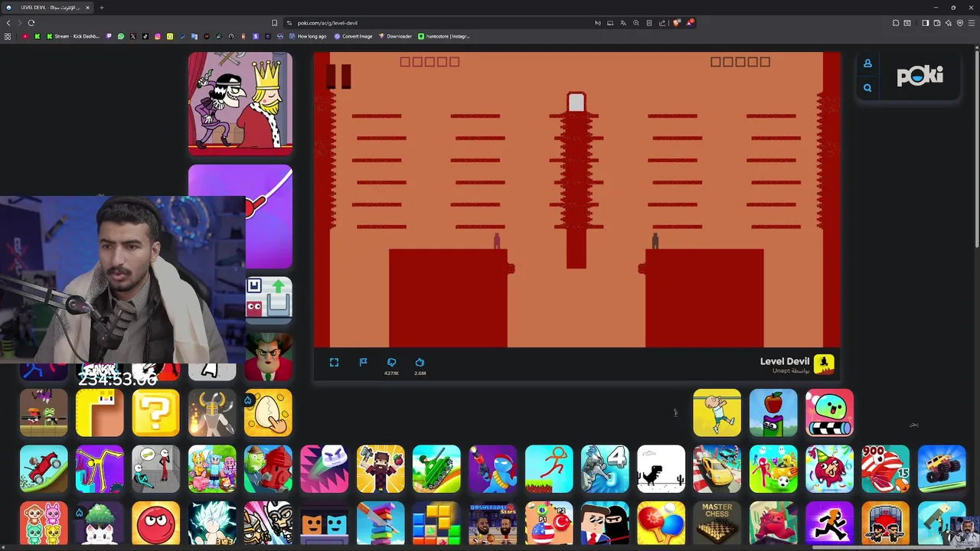Open the huntcstore Instagram bookmark
This screenshot has width=980, height=551.
click(x=444, y=36)
